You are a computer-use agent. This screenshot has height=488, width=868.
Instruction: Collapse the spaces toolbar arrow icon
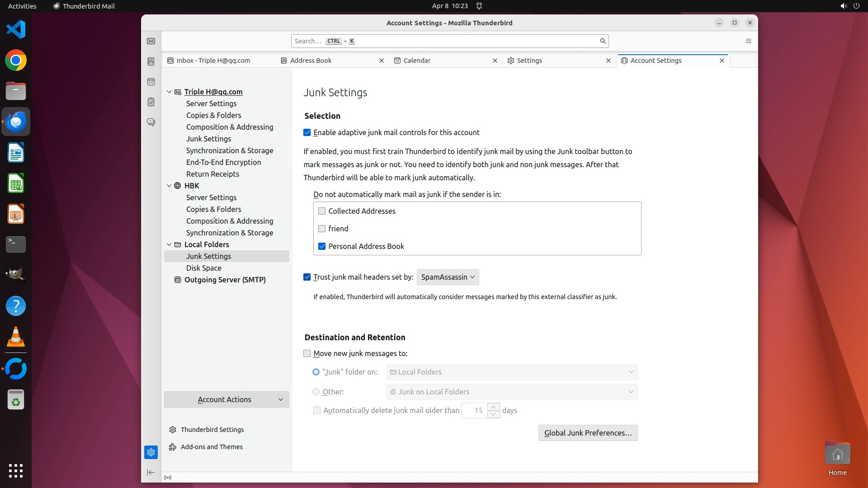pyautogui.click(x=151, y=473)
